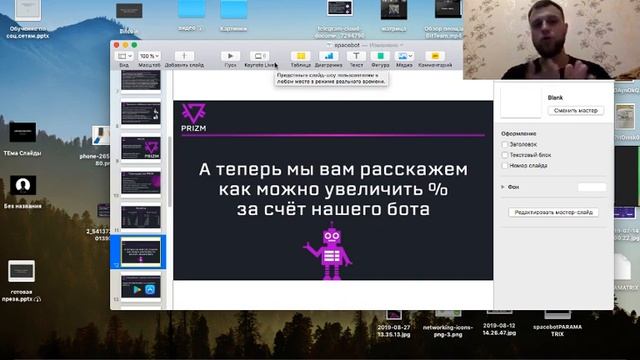Open the 'видео' desktop folder

pyautogui.click(x=191, y=16)
